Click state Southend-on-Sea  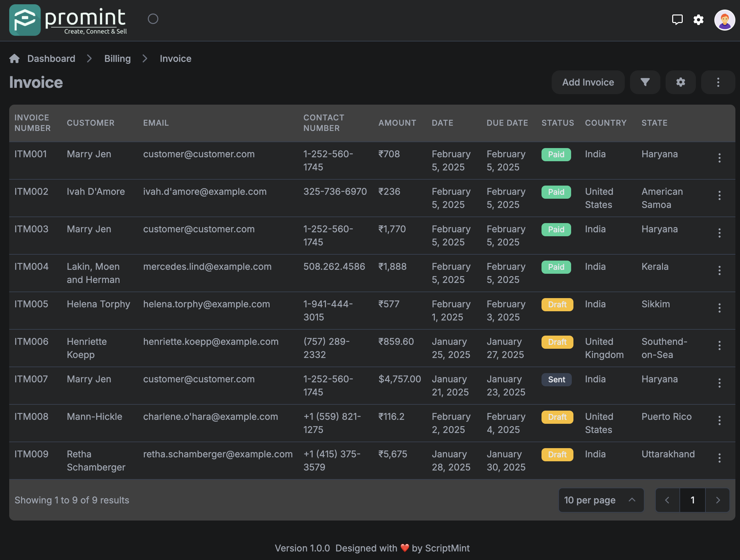[x=664, y=348]
